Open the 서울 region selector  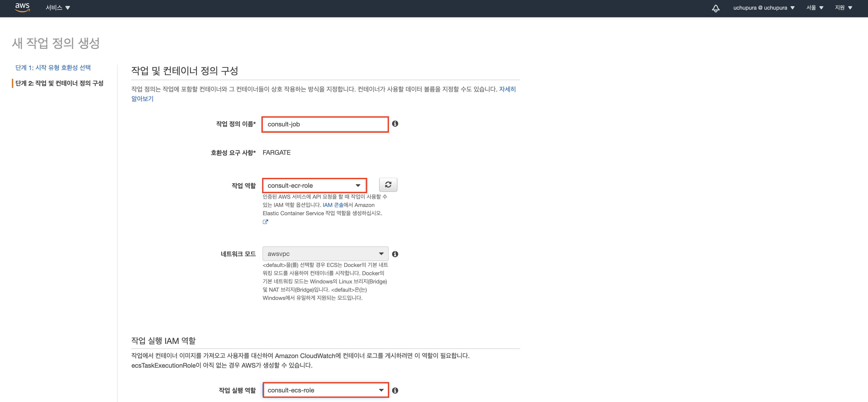[x=814, y=8]
